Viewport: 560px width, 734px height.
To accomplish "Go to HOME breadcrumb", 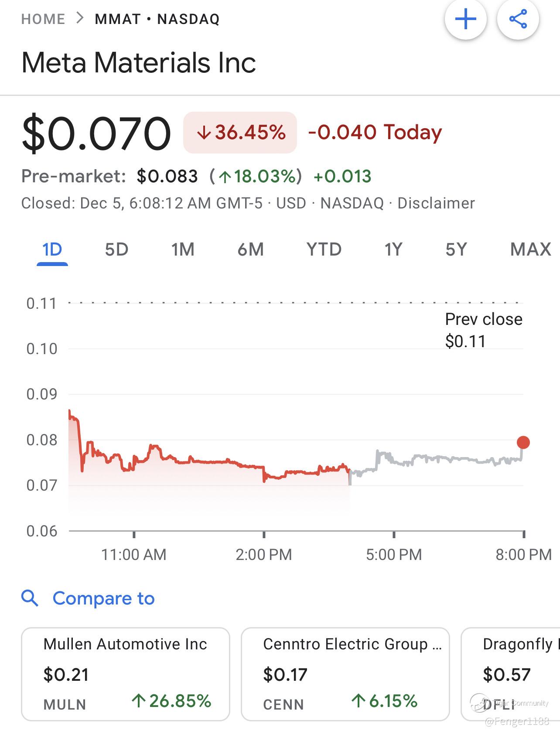I will pos(43,19).
